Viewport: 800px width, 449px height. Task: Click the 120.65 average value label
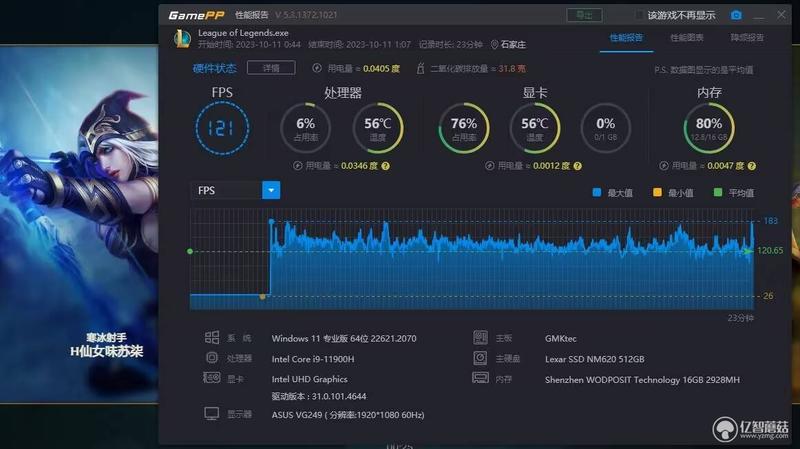click(x=770, y=251)
